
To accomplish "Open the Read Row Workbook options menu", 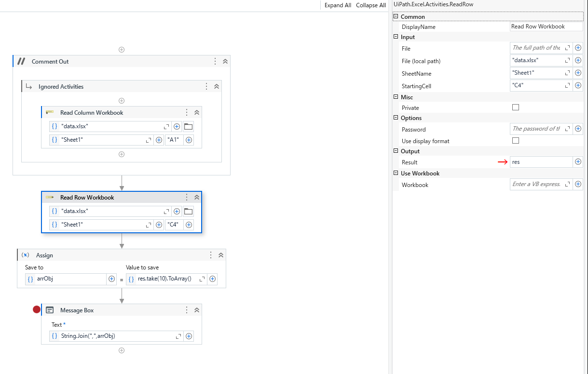I will tap(187, 198).
